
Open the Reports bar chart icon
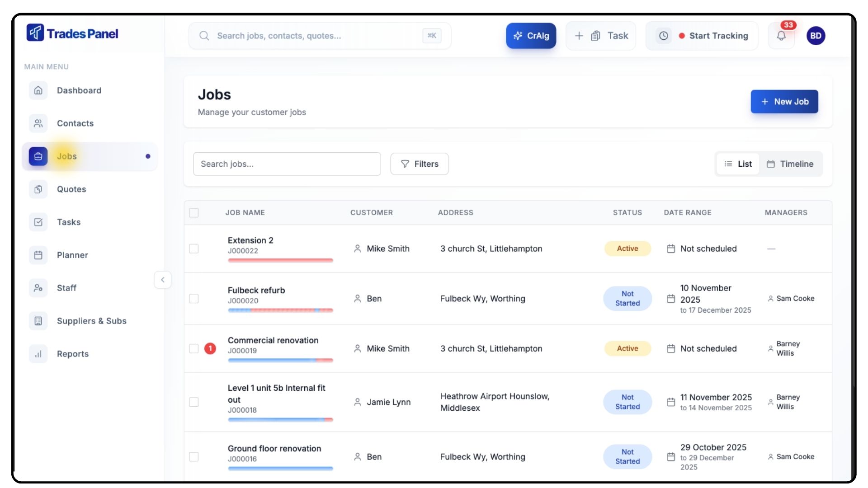[38, 354]
